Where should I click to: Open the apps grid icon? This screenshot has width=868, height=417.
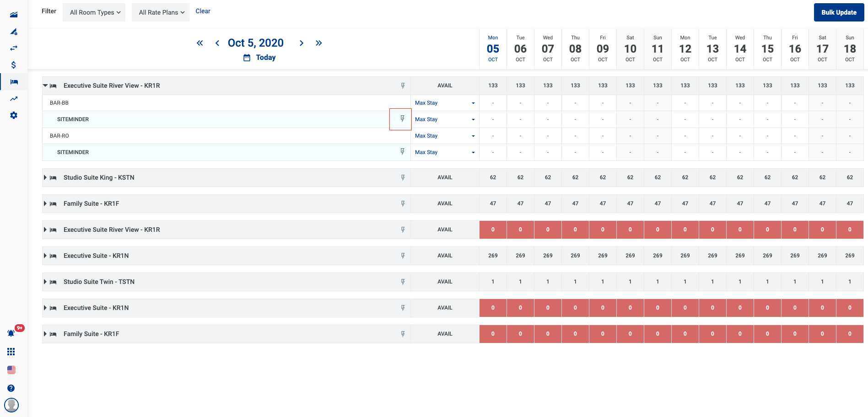11,352
